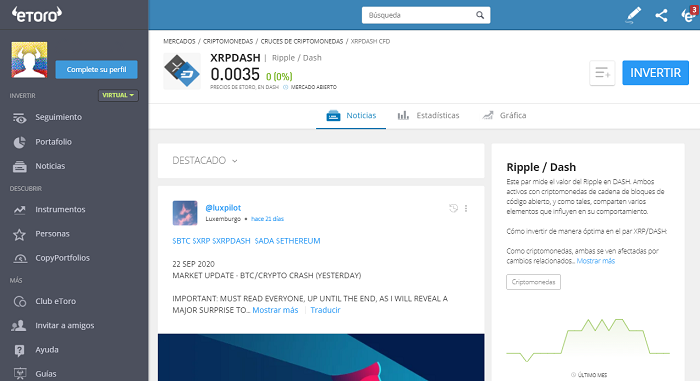Screen dimensions: 700x381
Task: Expand the post with Mostrar más
Action: [x=275, y=310]
